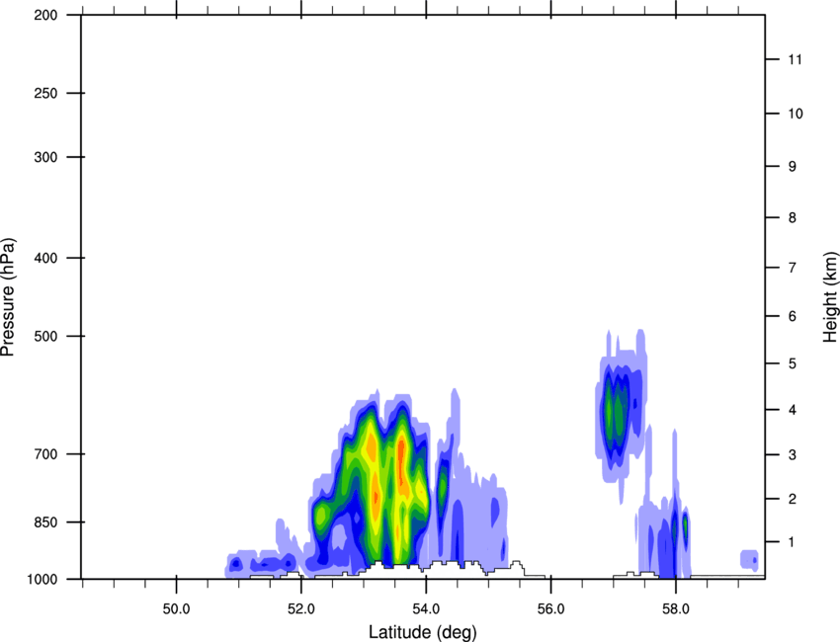Click the 'Pressure (hPa)' axis title
This screenshot has width=840, height=642.
(8, 297)
